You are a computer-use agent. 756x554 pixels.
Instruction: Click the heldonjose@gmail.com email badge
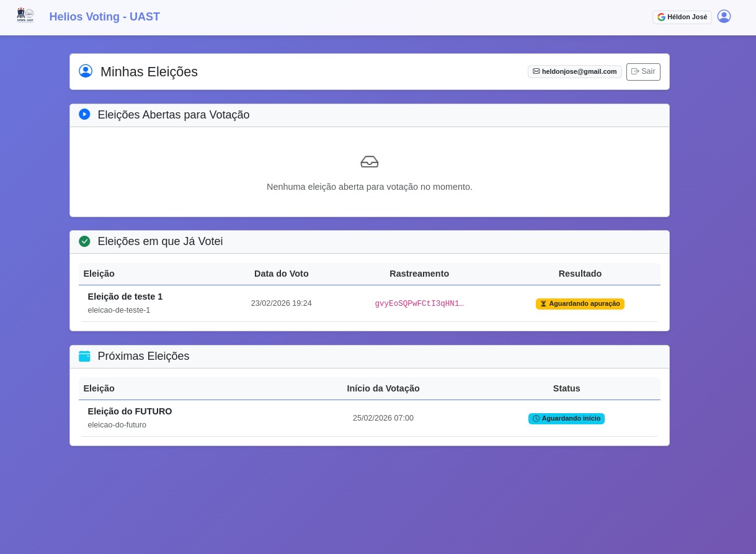[575, 71]
